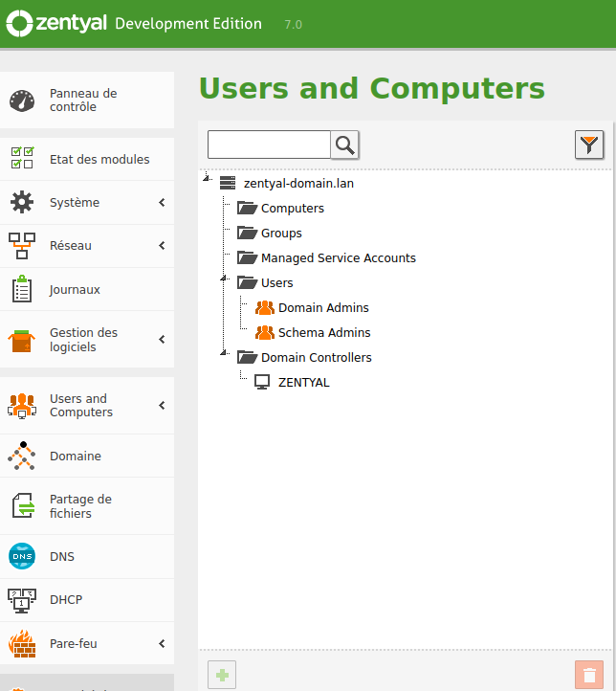616x691 pixels.
Task: Click the trash delete button
Action: pyautogui.click(x=589, y=675)
